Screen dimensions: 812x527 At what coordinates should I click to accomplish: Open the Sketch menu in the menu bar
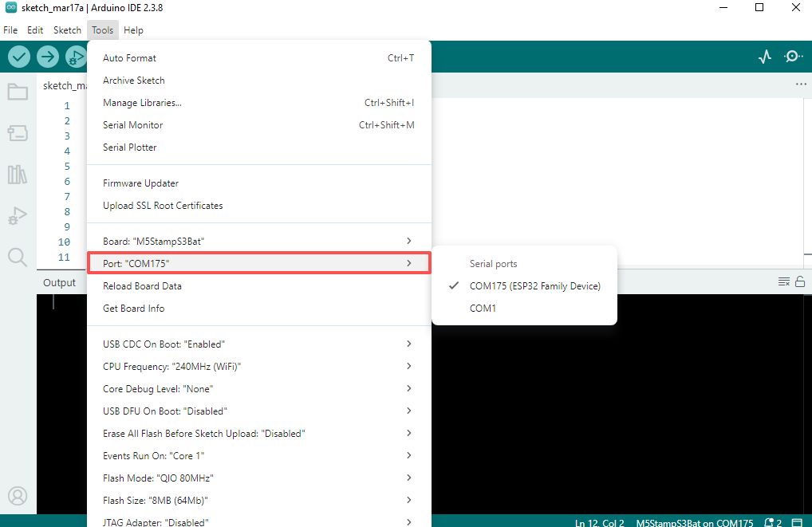[x=67, y=30]
